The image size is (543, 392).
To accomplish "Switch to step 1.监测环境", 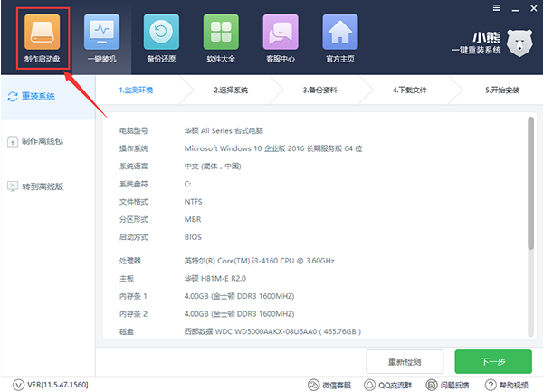I will [x=136, y=91].
